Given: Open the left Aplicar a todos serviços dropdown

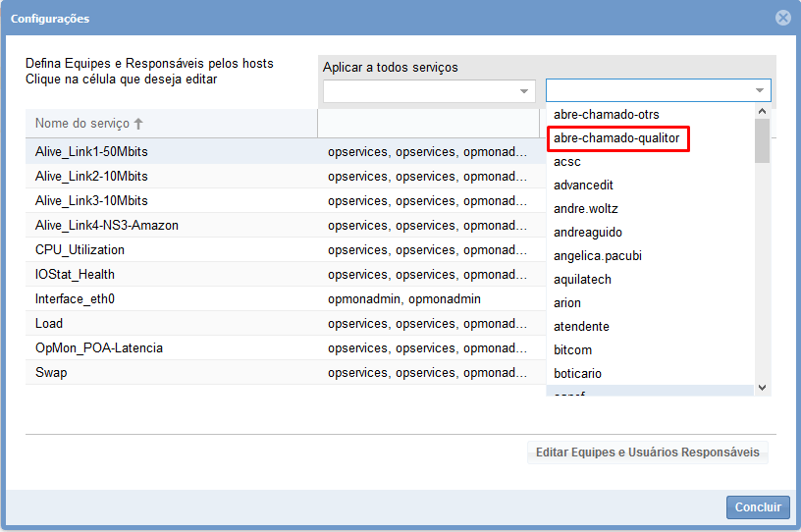Looking at the screenshot, I should [x=523, y=91].
